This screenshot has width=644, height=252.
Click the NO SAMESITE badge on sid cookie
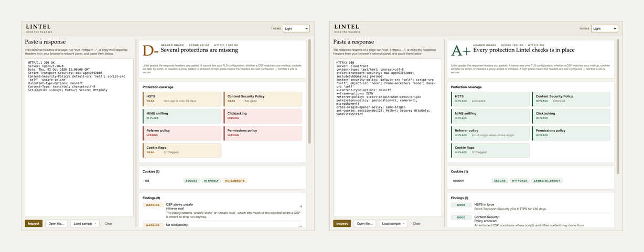coord(235,181)
